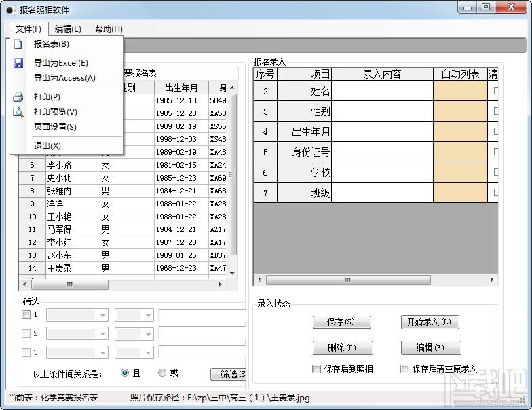Click the 性别 entry input cell

383,111
